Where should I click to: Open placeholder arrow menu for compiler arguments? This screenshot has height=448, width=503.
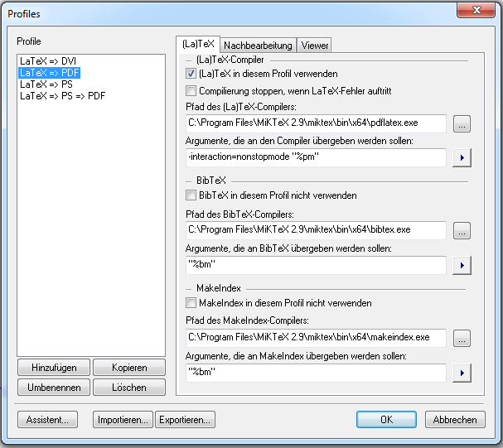462,158
